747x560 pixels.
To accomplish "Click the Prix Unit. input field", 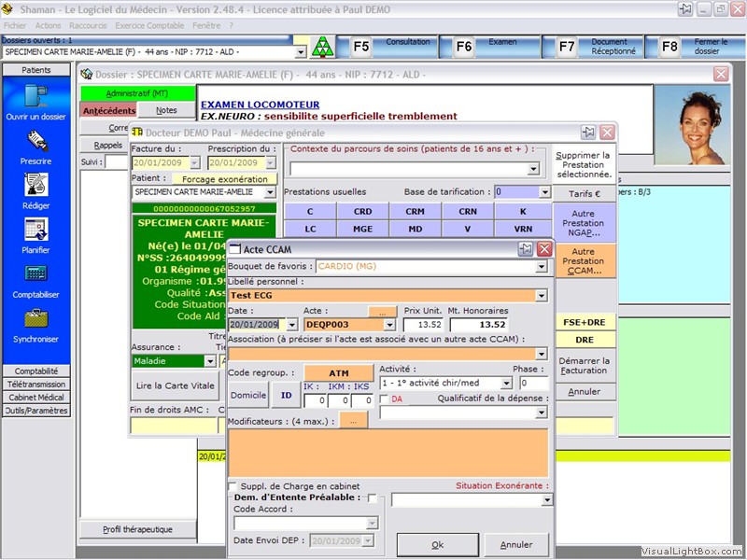I will tap(424, 325).
